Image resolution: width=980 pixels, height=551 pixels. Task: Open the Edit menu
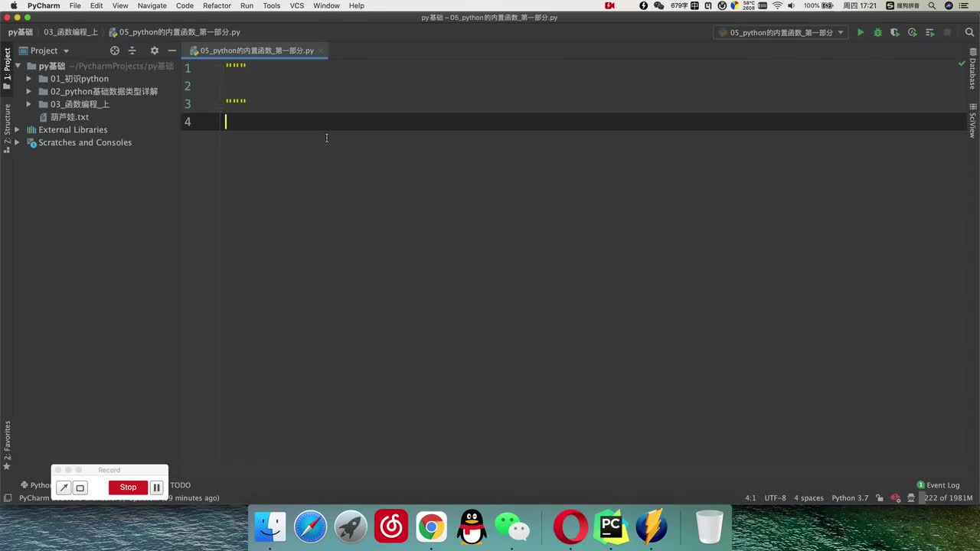coord(96,5)
